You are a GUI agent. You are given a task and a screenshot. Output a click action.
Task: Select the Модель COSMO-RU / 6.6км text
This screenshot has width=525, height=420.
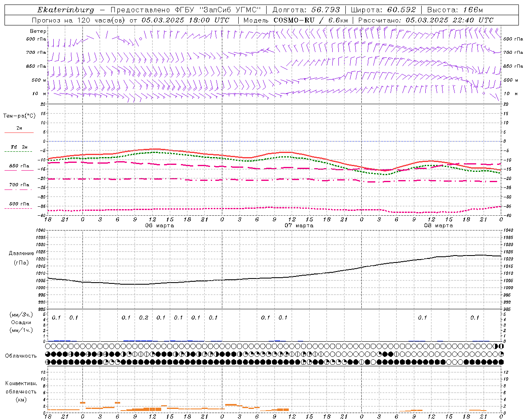point(296,20)
